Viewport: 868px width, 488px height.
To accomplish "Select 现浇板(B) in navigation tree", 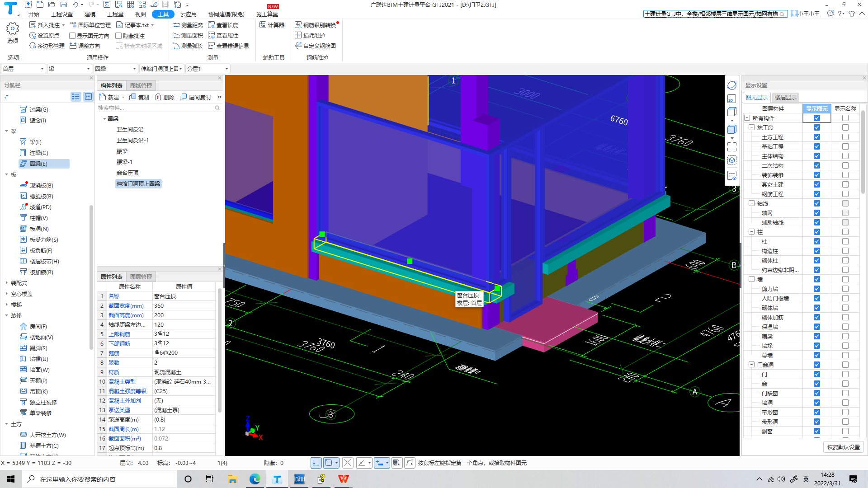I will (x=41, y=185).
